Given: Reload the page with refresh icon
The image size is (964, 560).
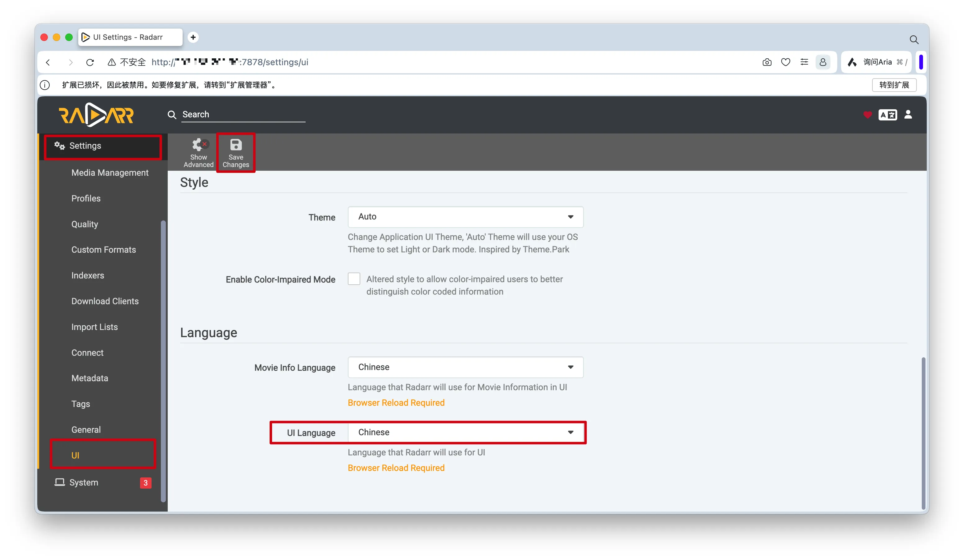Looking at the screenshot, I should (90, 62).
